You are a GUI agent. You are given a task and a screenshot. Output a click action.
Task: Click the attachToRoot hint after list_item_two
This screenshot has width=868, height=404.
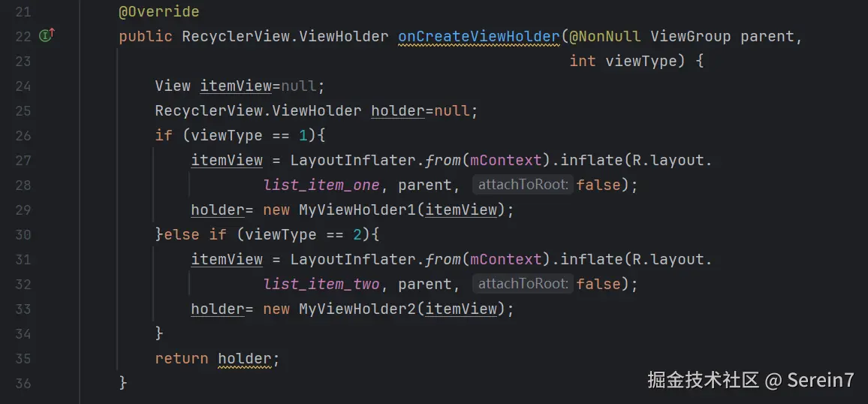pyautogui.click(x=523, y=284)
